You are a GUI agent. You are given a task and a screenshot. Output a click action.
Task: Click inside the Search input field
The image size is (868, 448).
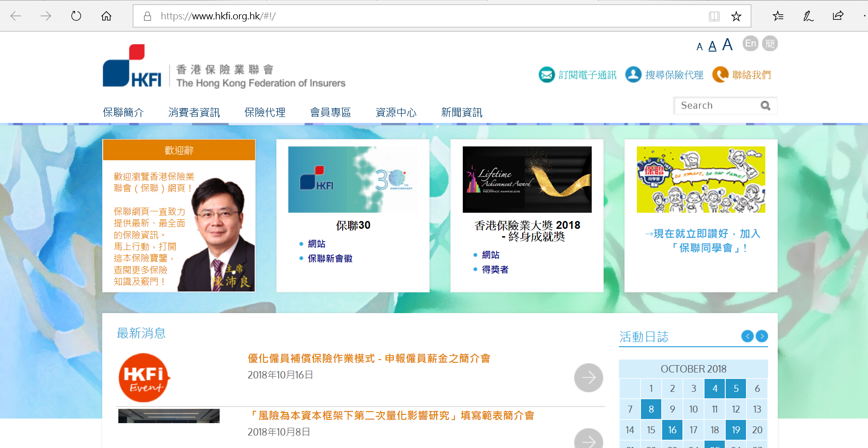pos(716,106)
